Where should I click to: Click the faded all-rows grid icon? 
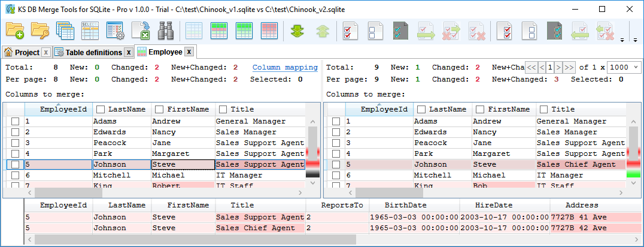point(194,31)
